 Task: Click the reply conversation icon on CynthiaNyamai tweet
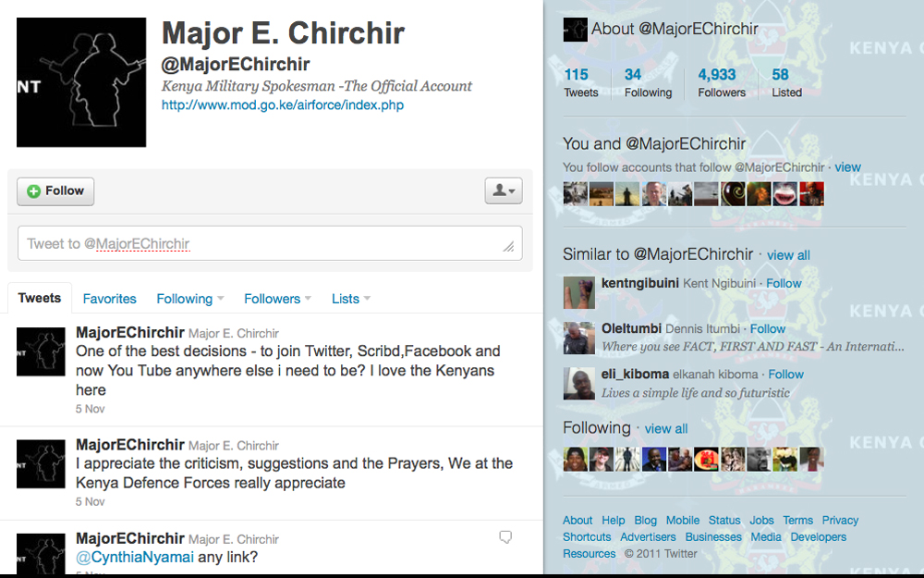[x=505, y=536]
